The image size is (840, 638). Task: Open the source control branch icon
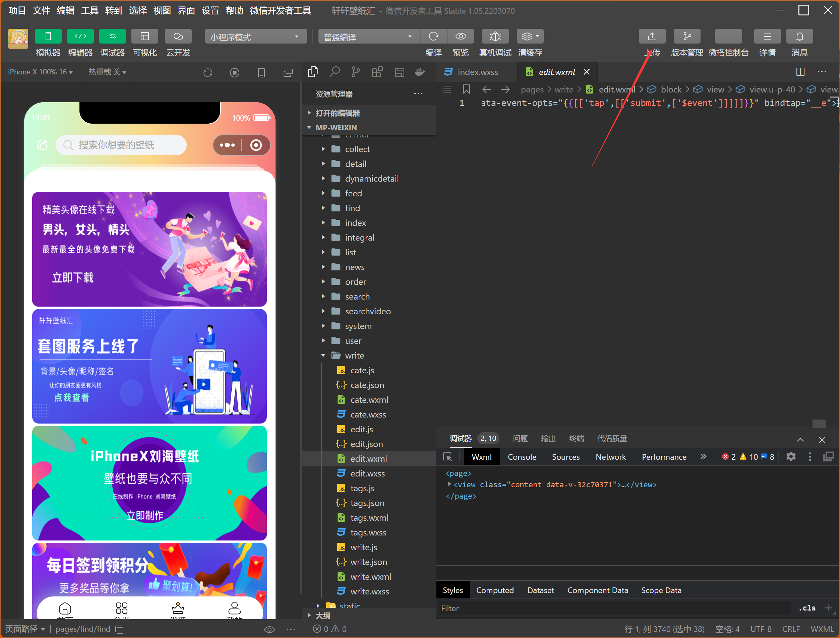(x=356, y=72)
